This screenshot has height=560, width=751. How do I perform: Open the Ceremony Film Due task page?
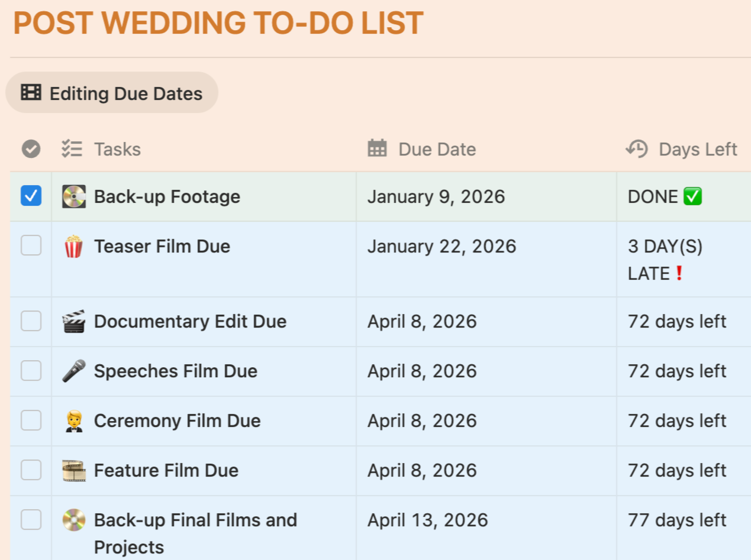coord(177,421)
